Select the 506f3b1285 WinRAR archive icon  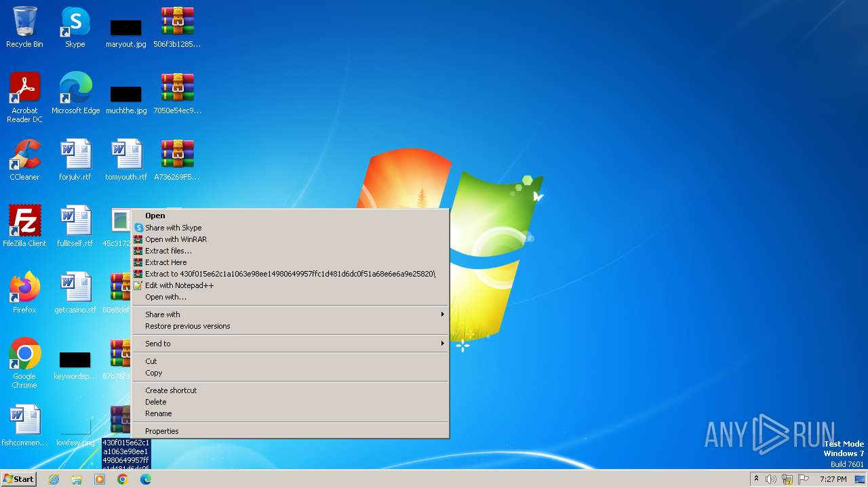click(177, 27)
